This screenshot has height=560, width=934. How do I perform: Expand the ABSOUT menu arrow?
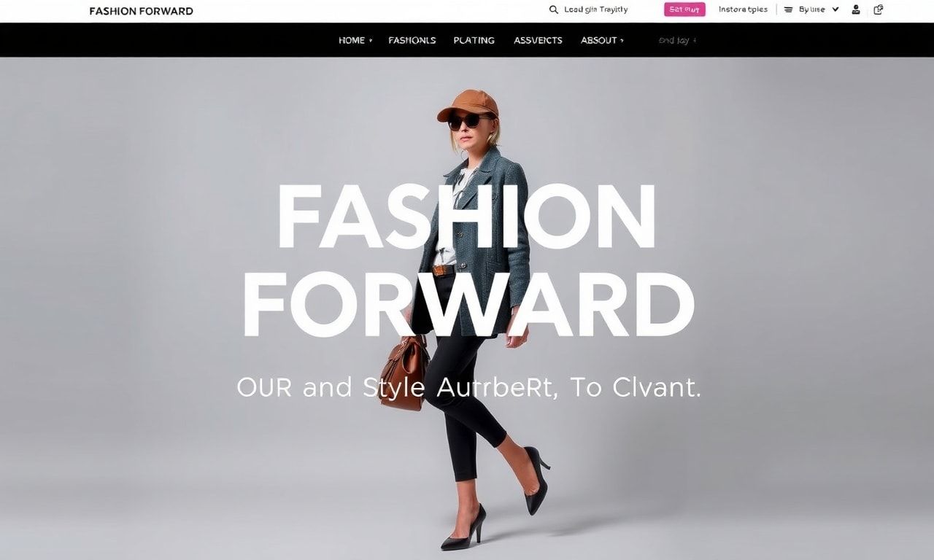(x=622, y=41)
